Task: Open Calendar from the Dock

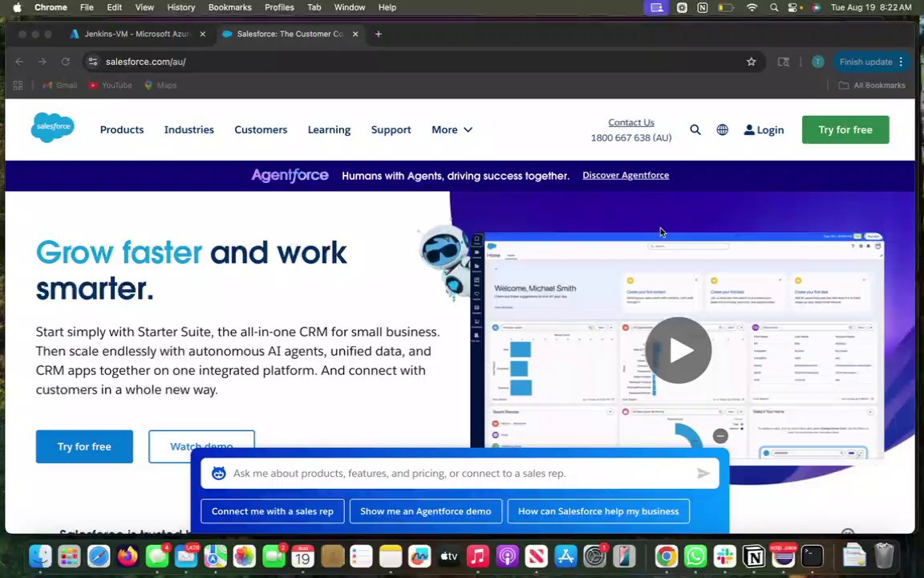Action: click(302, 556)
